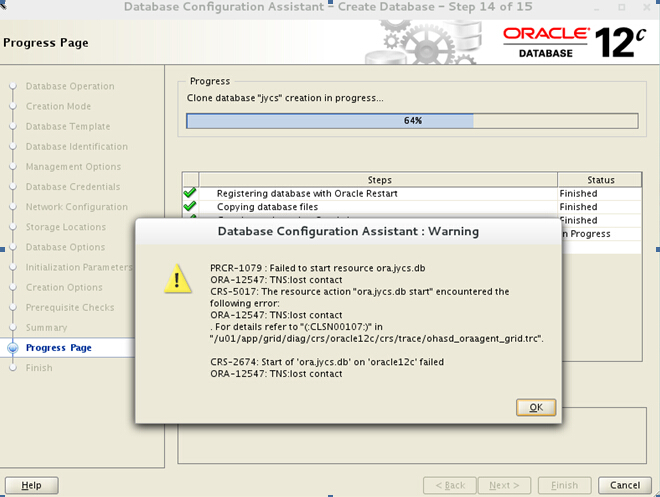Click 'Clone database "jycs" creation in progress' text

point(285,98)
